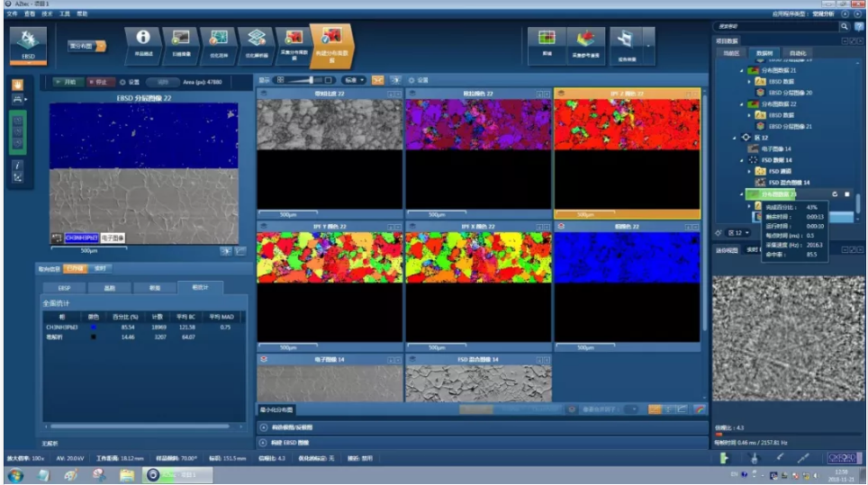868x485 pixels.
Task: Open the first menu bar item (File)
Action: coord(13,13)
